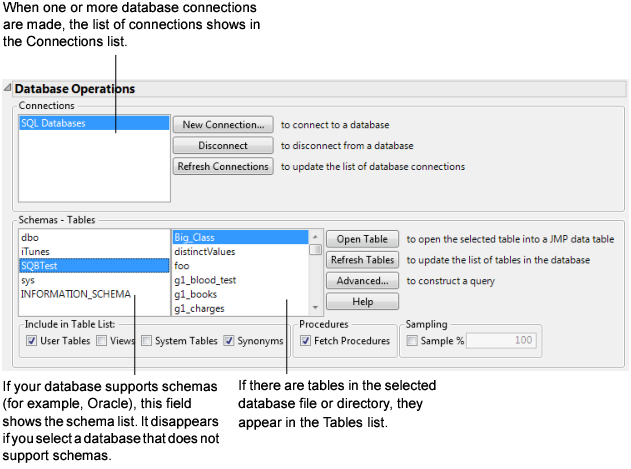This screenshot has height=469, width=631.
Task: Toggle the Synonyms checkbox
Action: point(229,341)
